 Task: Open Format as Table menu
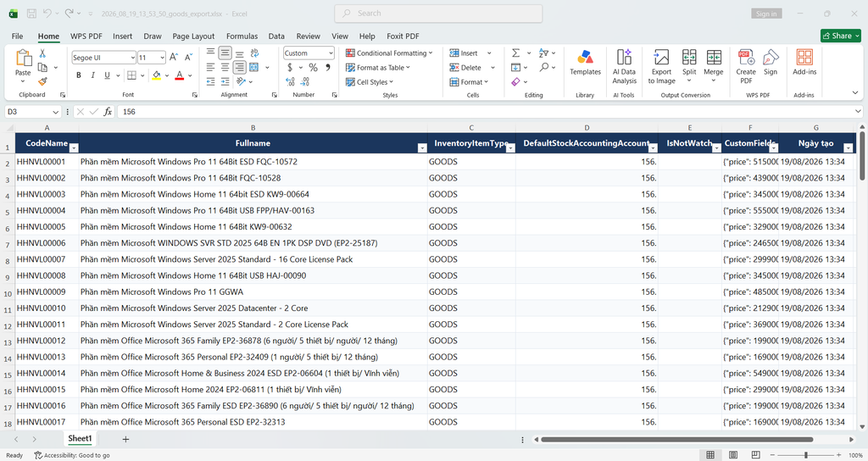pyautogui.click(x=378, y=68)
